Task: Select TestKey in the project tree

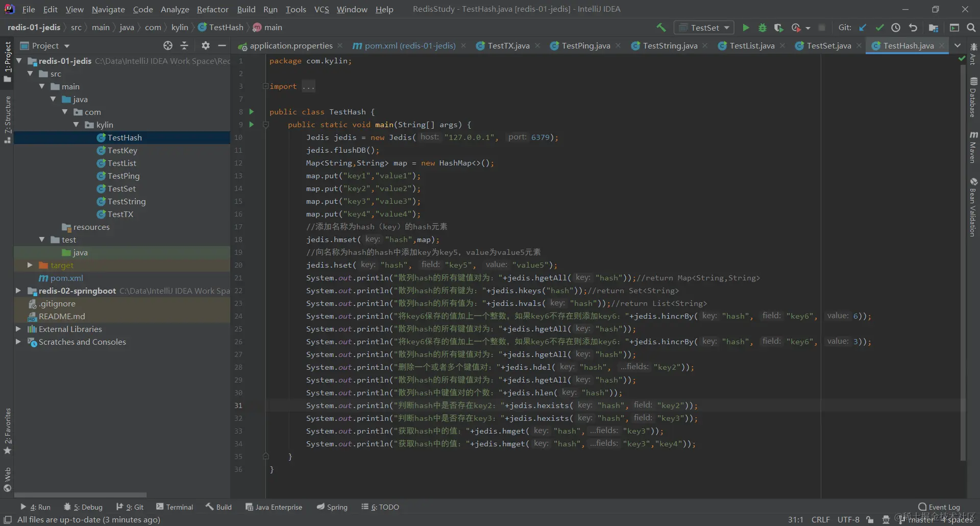Action: point(122,150)
